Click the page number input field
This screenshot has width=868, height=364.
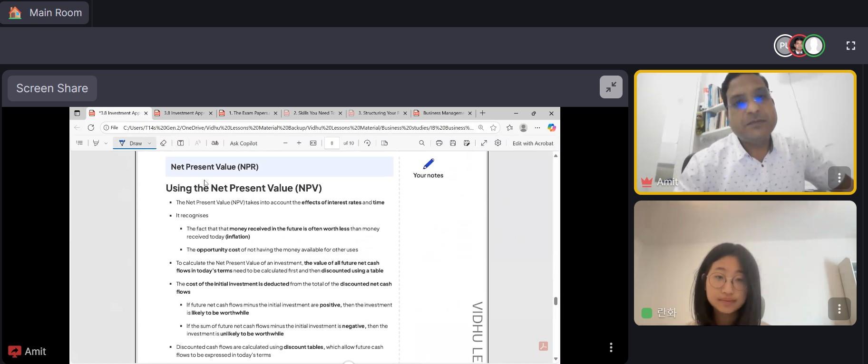[x=332, y=143]
